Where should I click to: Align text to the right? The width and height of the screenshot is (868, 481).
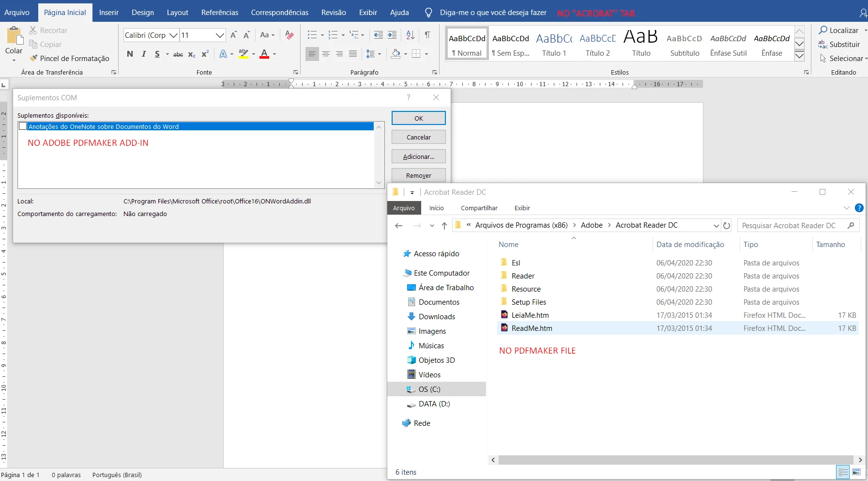339,54
